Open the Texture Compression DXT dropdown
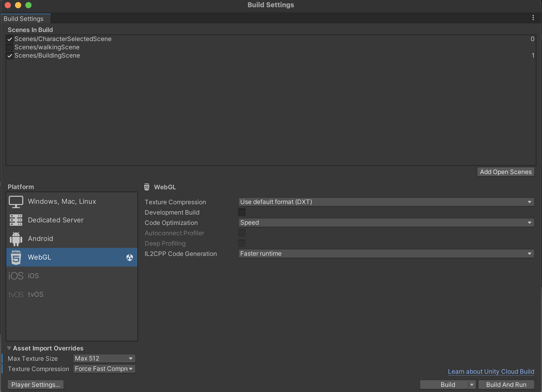Screen dimensions: 542x392 (386, 202)
